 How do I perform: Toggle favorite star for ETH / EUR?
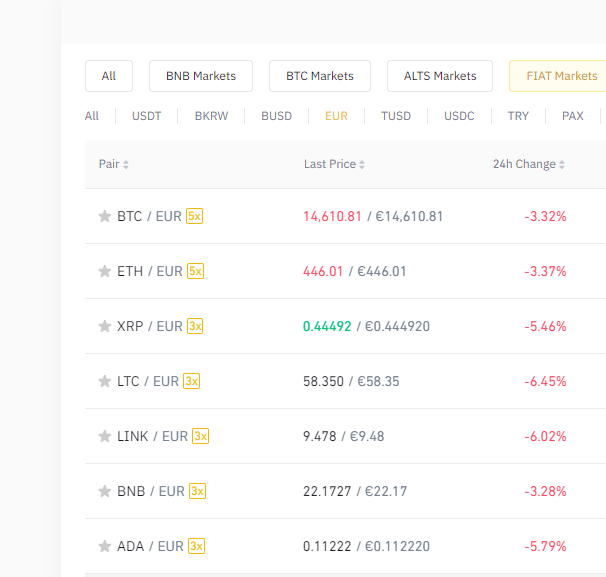pyautogui.click(x=104, y=271)
